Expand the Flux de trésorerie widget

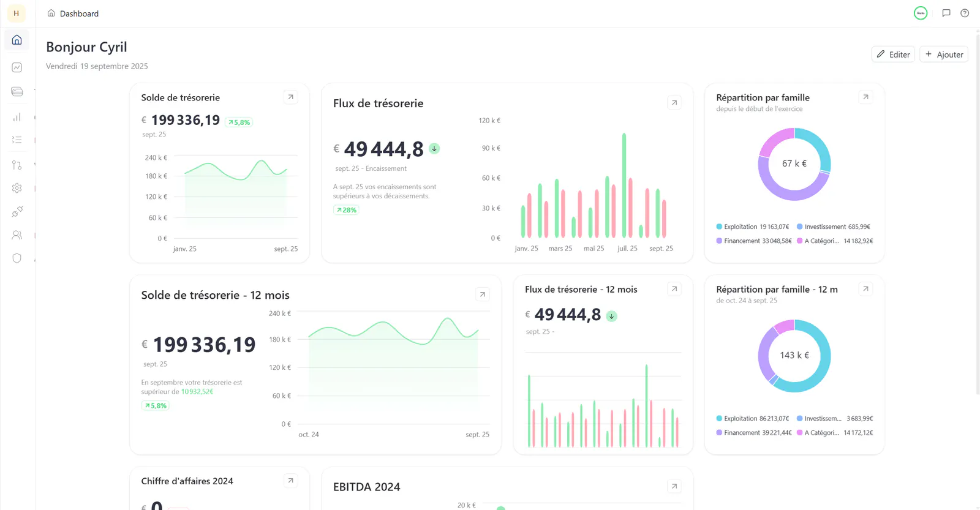(x=674, y=103)
